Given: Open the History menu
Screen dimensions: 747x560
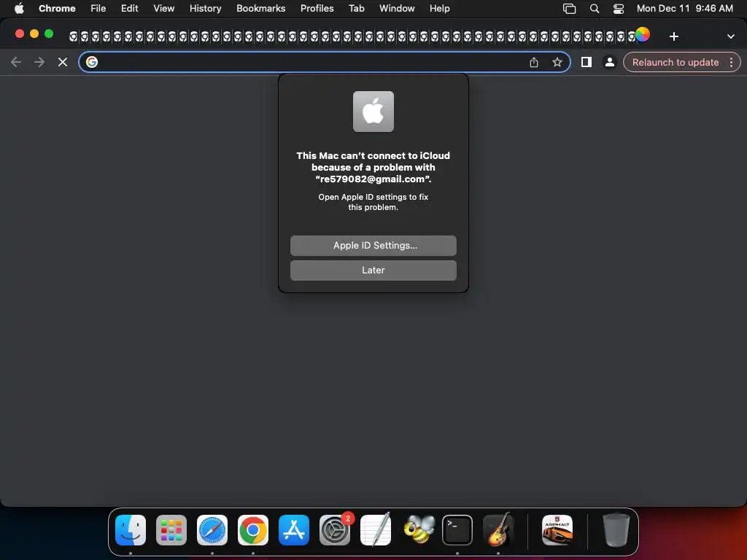Looking at the screenshot, I should click(205, 8).
